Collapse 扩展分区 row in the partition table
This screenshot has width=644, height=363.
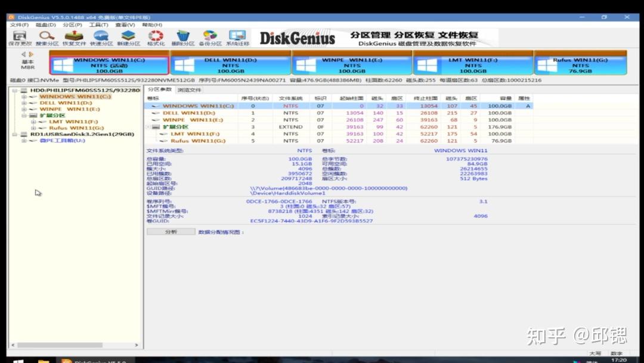[x=148, y=127]
